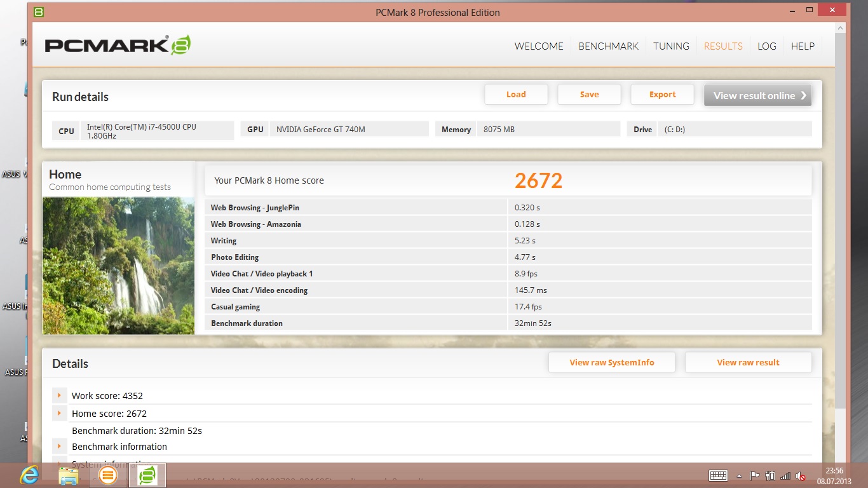Open View raw SystemInfo
This screenshot has width=868, height=488.
611,362
